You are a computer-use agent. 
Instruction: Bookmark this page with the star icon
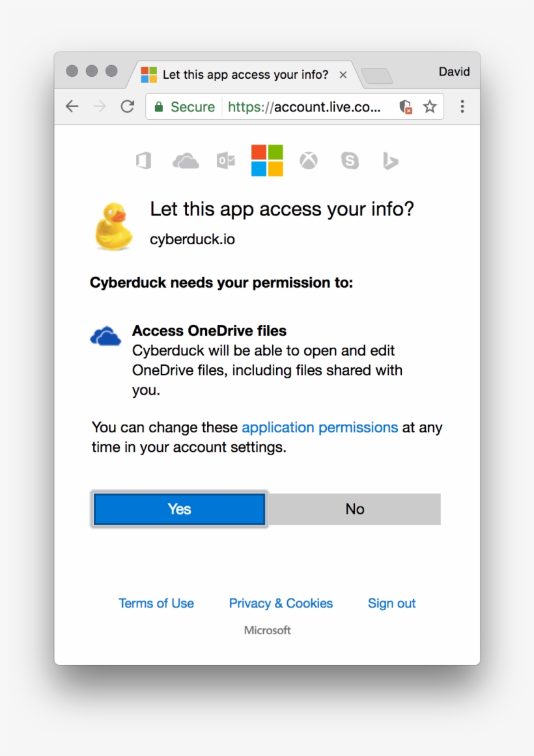tap(430, 106)
